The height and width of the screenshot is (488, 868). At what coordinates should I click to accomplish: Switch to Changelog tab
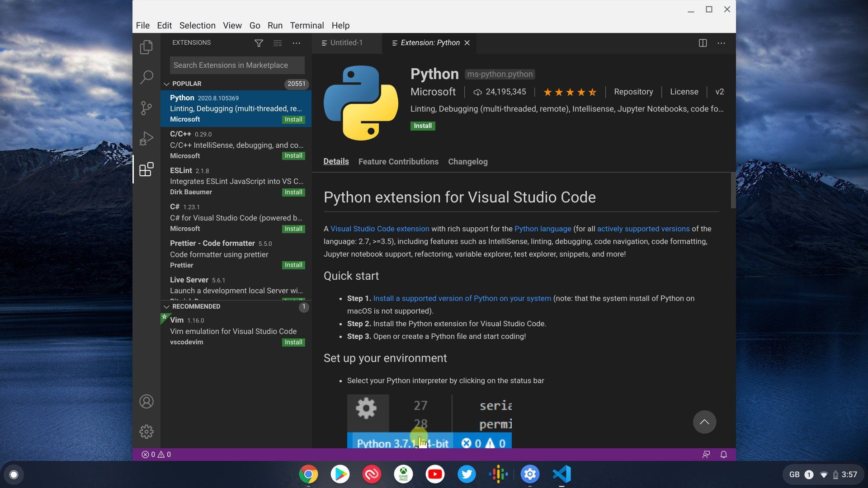click(x=468, y=161)
